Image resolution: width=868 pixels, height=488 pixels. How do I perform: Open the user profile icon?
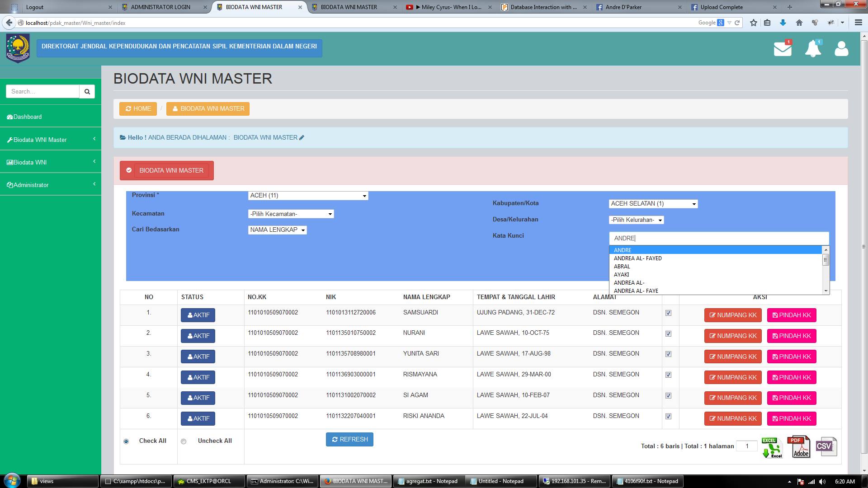841,49
